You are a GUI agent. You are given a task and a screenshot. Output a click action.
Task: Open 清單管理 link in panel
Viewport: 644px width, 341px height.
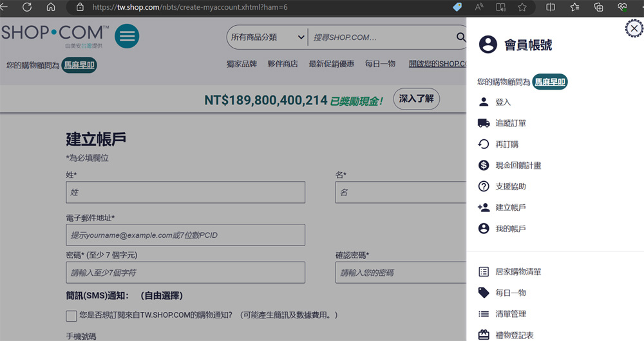pos(511,314)
